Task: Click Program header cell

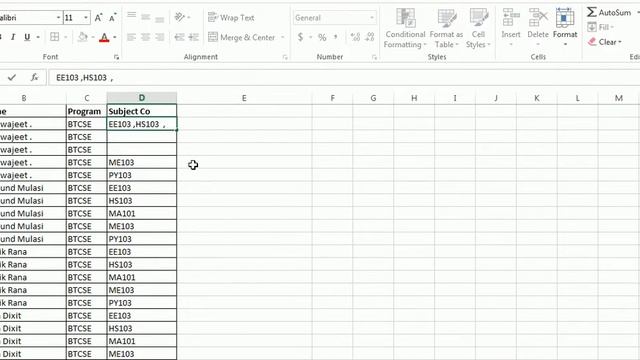Action: tap(87, 111)
